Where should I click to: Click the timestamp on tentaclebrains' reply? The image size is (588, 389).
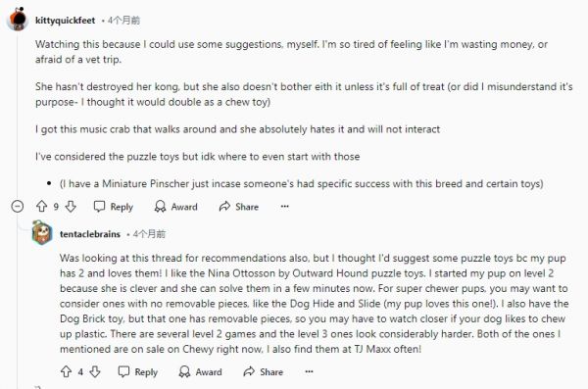pos(149,234)
